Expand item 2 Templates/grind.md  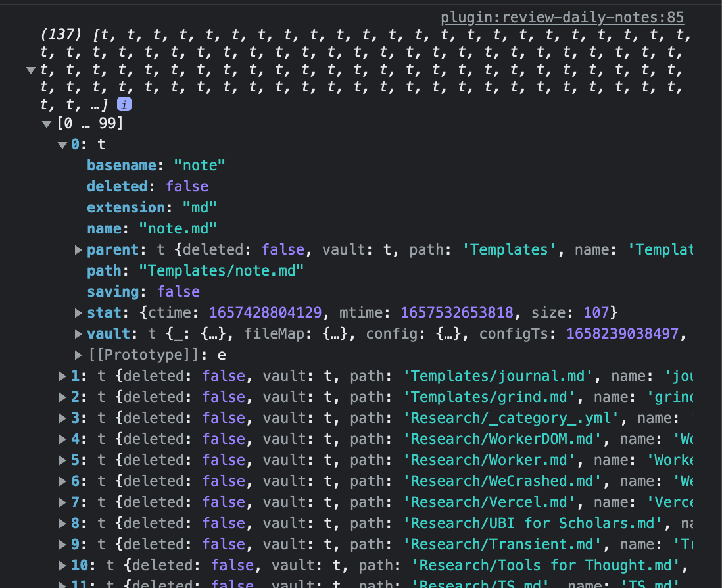pos(62,397)
